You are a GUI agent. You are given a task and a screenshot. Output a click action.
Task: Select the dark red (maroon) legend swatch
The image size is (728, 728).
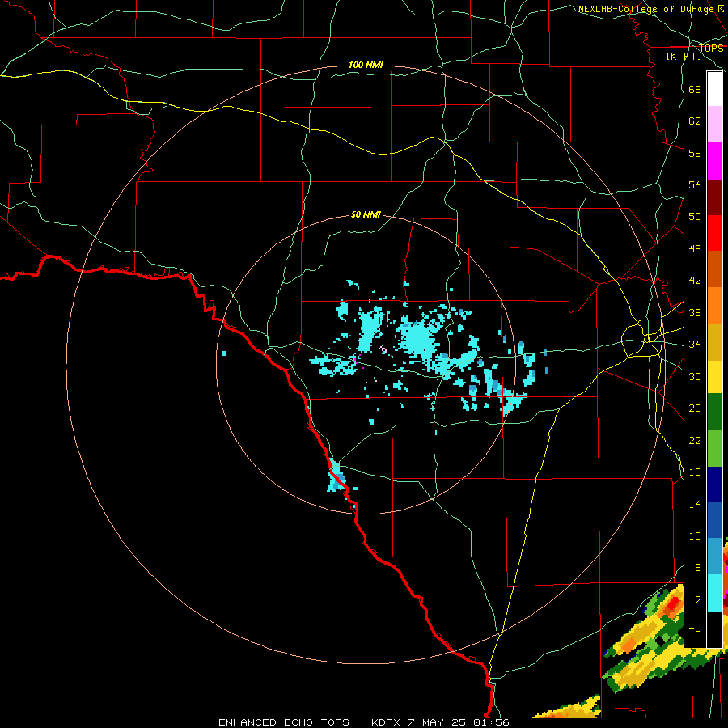coord(714,197)
